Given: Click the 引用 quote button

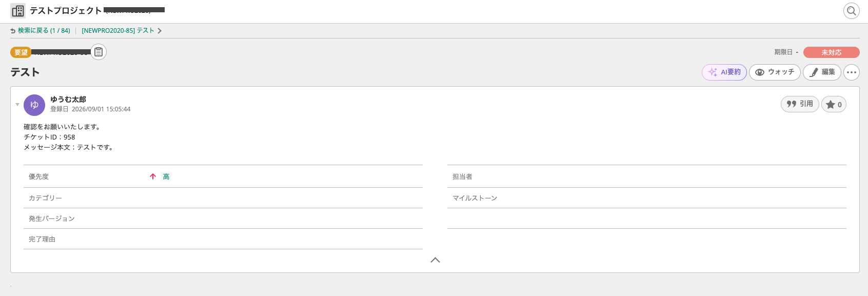Looking at the screenshot, I should click(x=800, y=104).
